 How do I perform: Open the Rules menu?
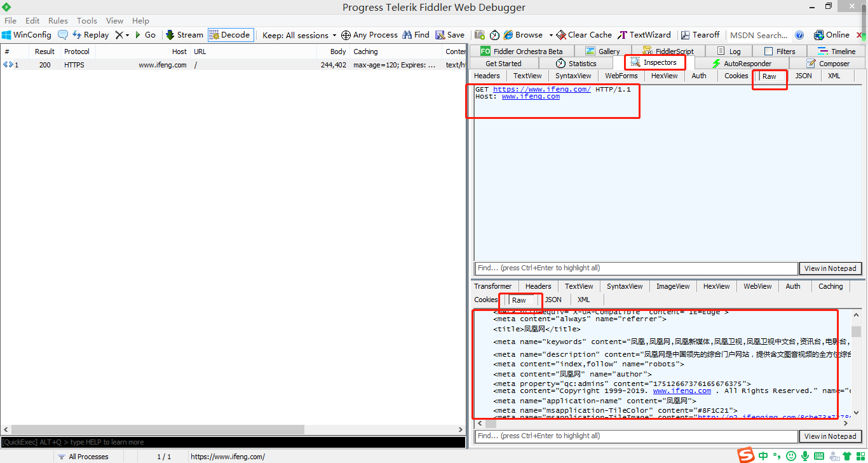click(x=58, y=20)
